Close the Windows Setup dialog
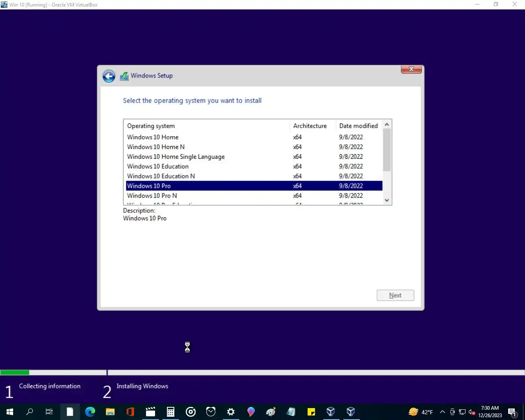The image size is (525, 420). pyautogui.click(x=411, y=69)
